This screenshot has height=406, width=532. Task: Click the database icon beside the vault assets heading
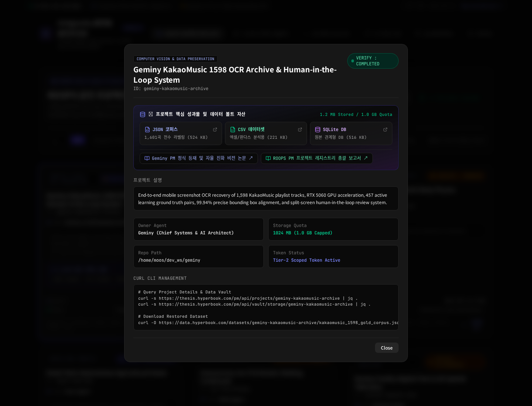[x=143, y=114]
